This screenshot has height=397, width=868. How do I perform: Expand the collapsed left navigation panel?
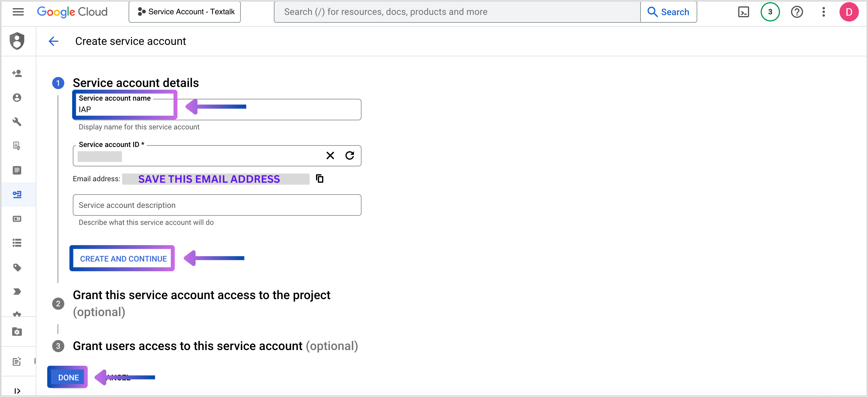tap(17, 391)
